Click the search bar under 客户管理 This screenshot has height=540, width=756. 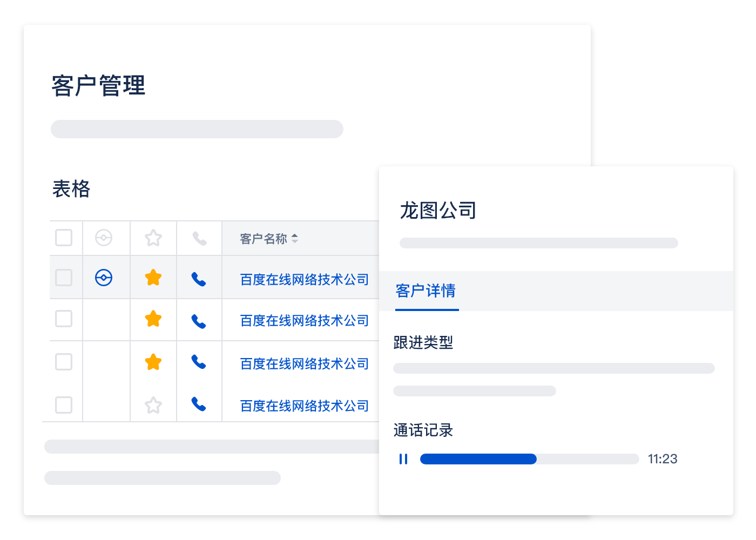[197, 129]
